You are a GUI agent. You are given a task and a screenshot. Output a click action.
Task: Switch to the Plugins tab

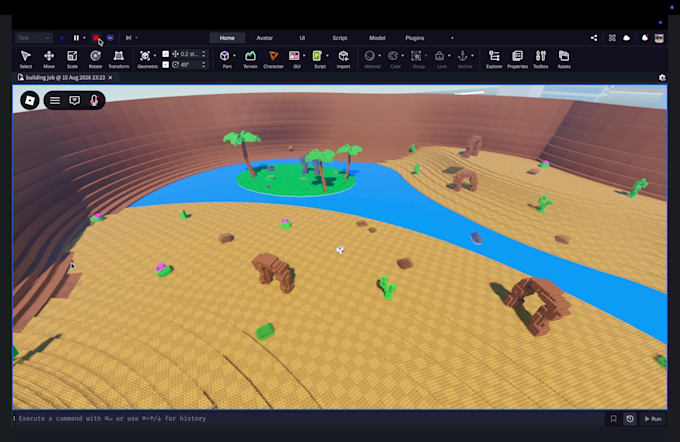pyautogui.click(x=415, y=38)
